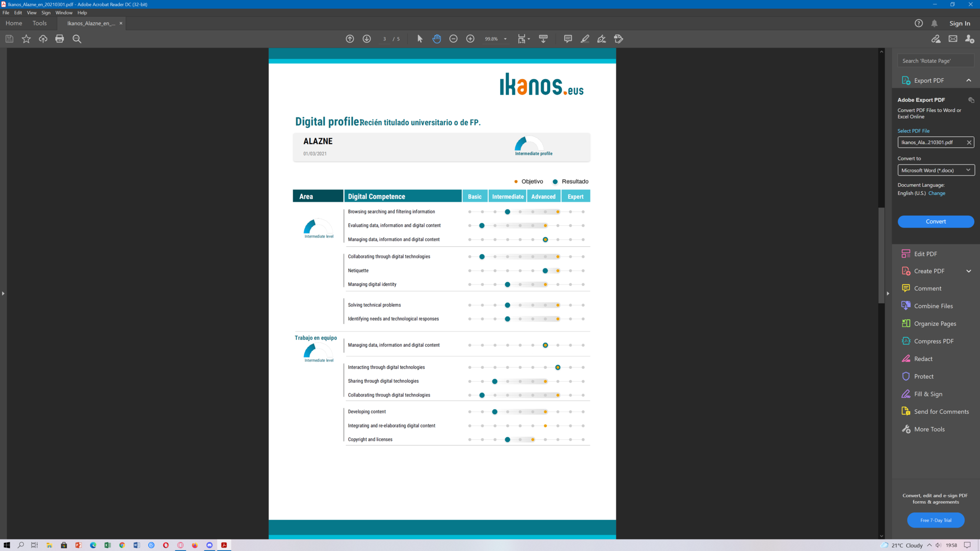The height and width of the screenshot is (551, 980).
Task: Go to previous page arrow
Action: pos(350,39)
